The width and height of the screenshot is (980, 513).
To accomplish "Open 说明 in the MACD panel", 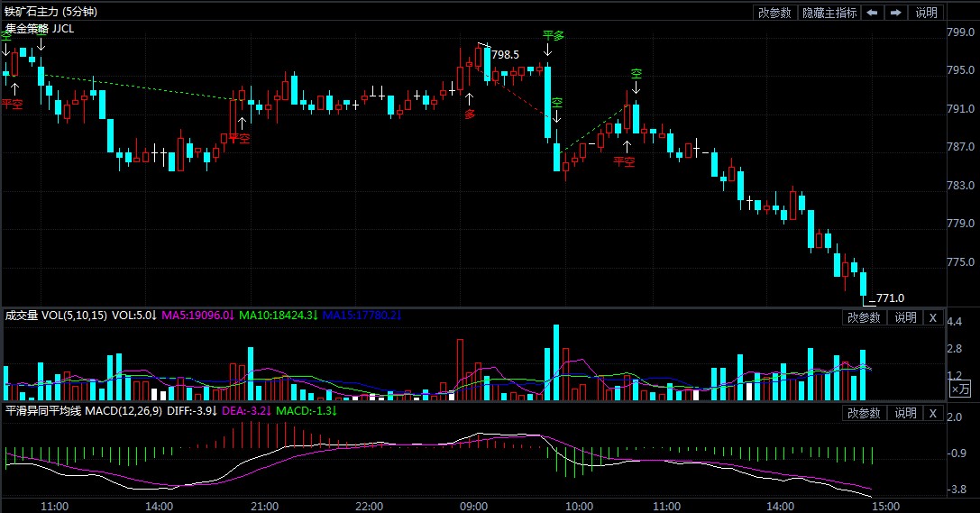I will coord(905,413).
